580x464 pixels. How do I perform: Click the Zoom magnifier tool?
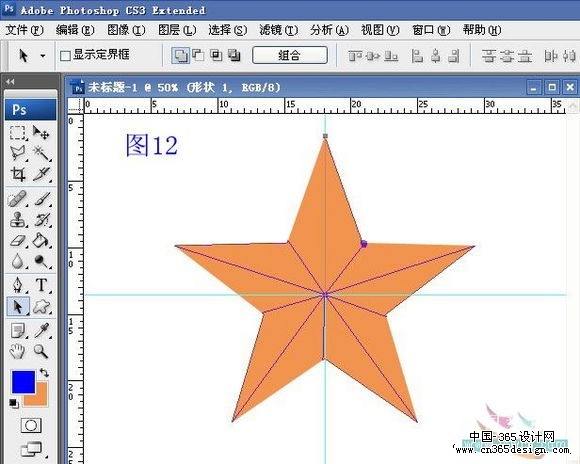pyautogui.click(x=41, y=351)
